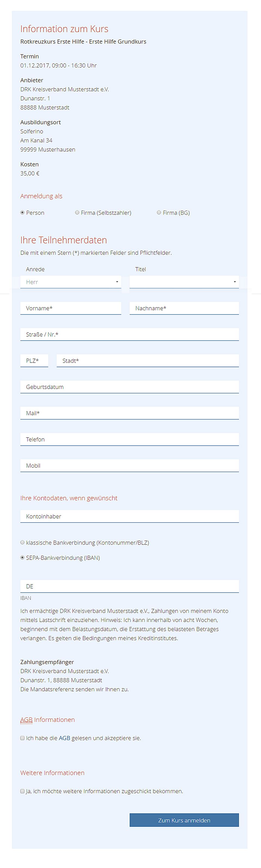
Task: Click into the Geburtsdatum field
Action: 129,387
